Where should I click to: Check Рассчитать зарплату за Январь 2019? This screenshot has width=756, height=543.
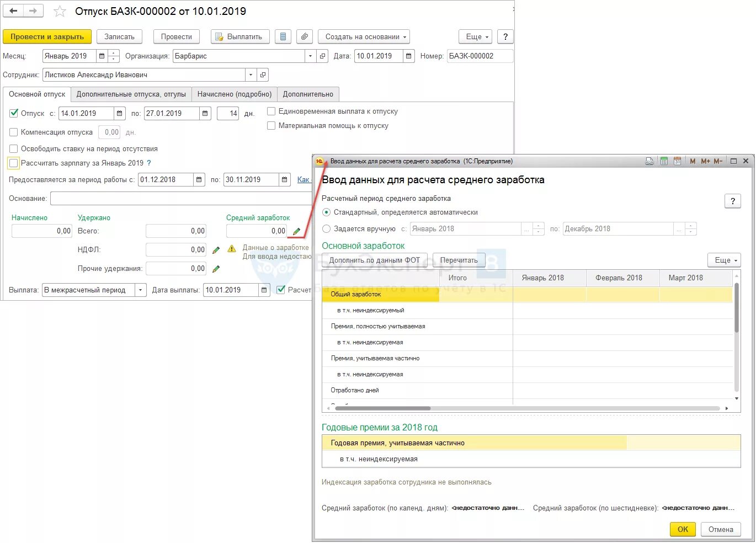[14, 163]
